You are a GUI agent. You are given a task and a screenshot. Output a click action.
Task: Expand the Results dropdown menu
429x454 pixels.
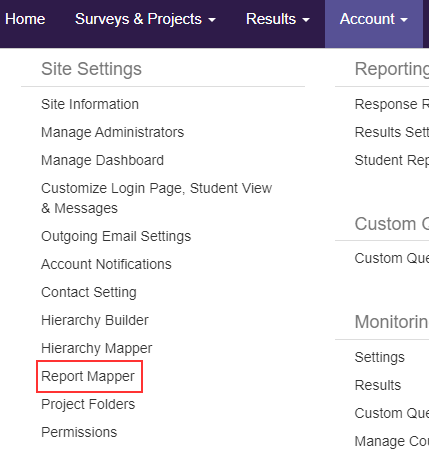coord(278,19)
